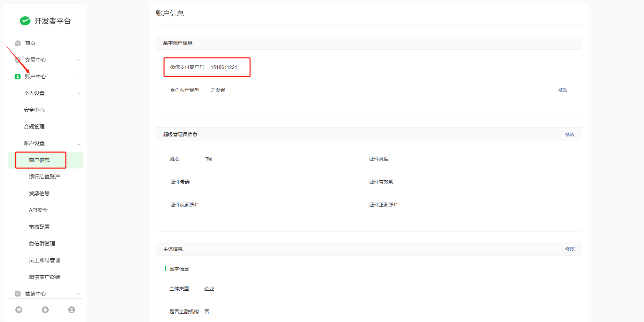This screenshot has width=644, height=322.
Task: Open user profile icon at sidebar bottom
Action: pyautogui.click(x=72, y=310)
